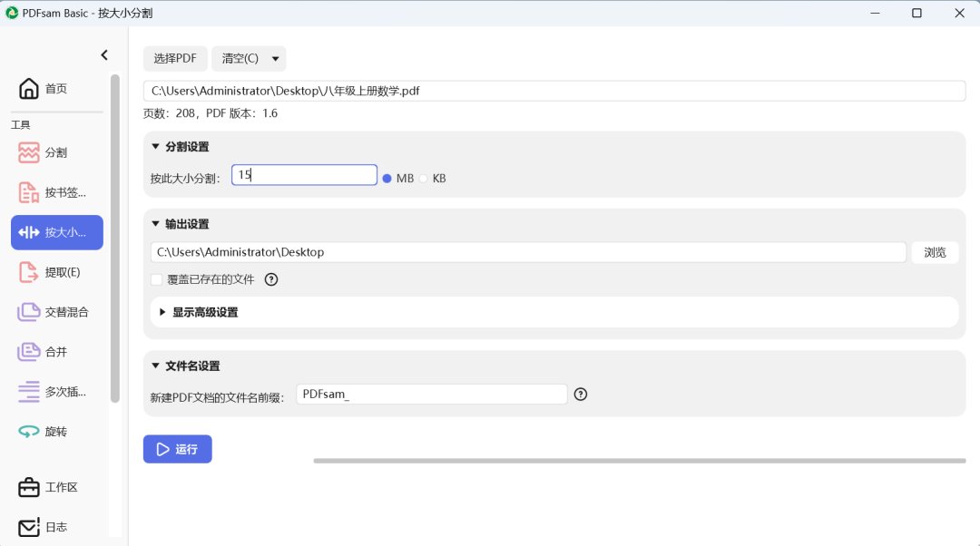The image size is (980, 546).
Task: Click the 按此大小分割 label
Action: (185, 179)
